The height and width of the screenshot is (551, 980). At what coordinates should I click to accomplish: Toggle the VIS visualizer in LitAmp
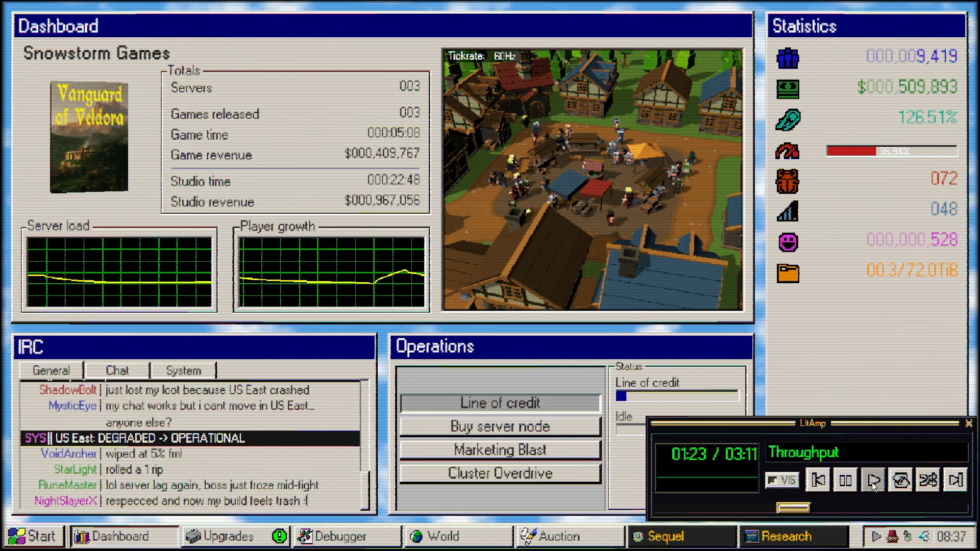point(782,480)
